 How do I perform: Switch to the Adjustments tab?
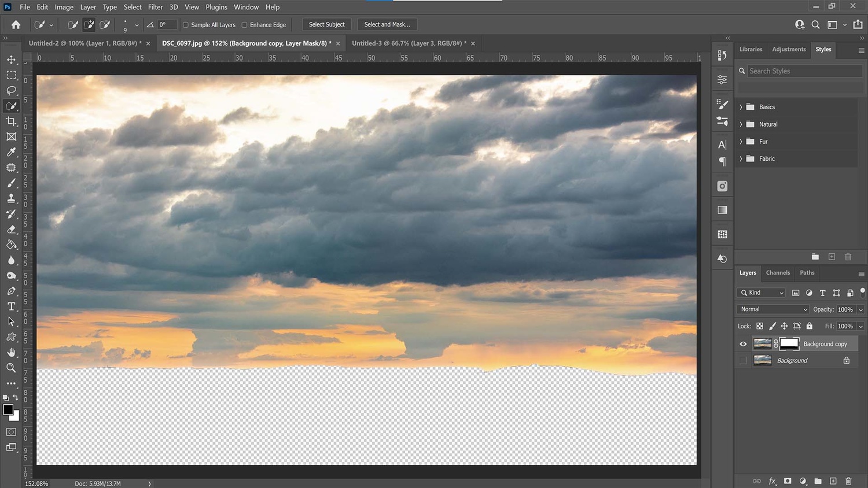789,49
